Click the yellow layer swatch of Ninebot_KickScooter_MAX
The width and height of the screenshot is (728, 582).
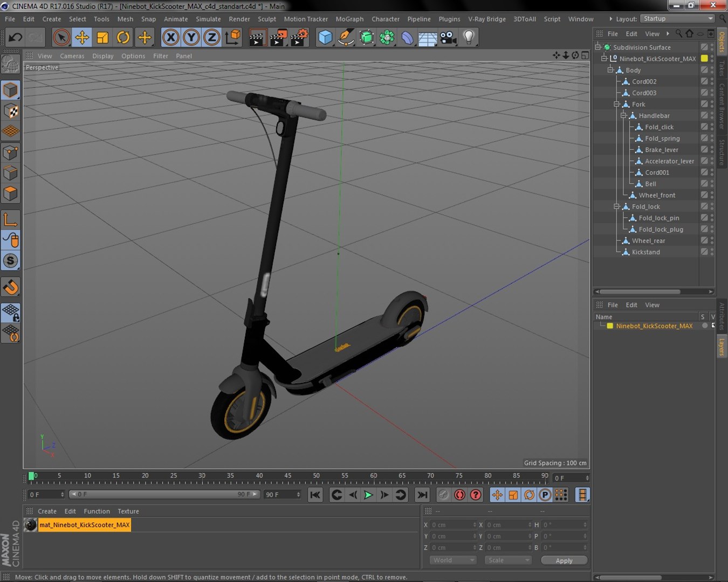coord(704,58)
